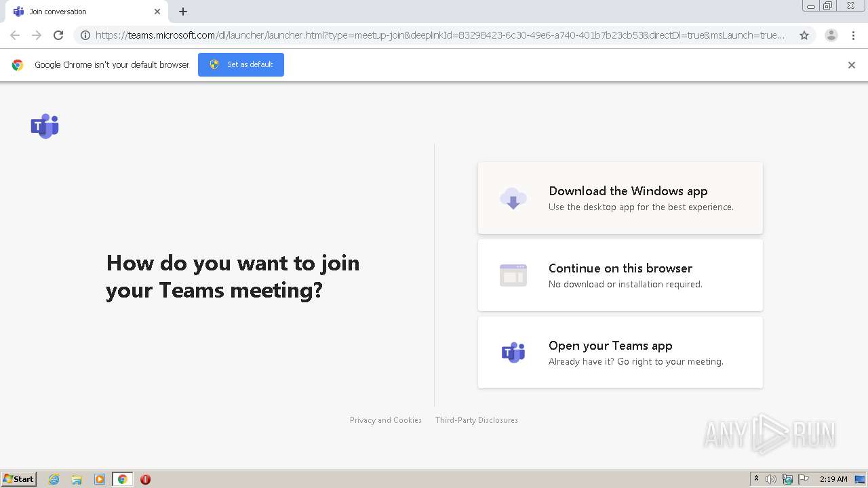This screenshot has width=868, height=488.
Task: Dismiss the default browser notification bar
Action: [x=852, y=65]
